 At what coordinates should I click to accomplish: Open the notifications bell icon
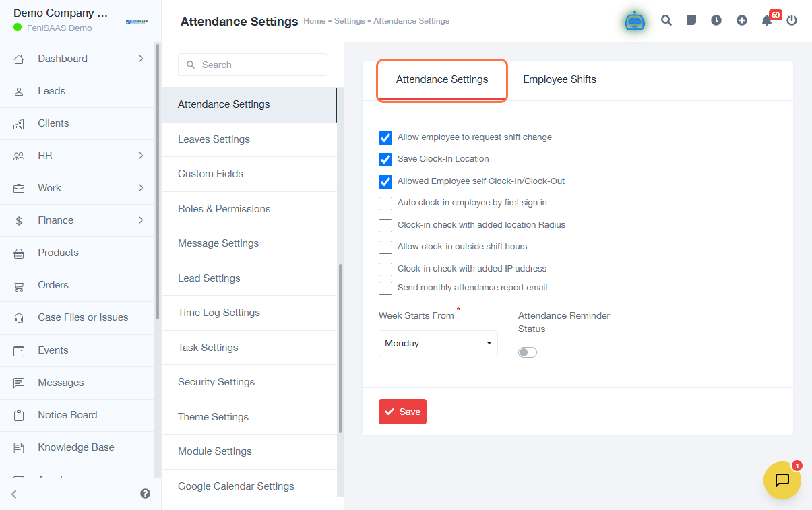coord(767,20)
